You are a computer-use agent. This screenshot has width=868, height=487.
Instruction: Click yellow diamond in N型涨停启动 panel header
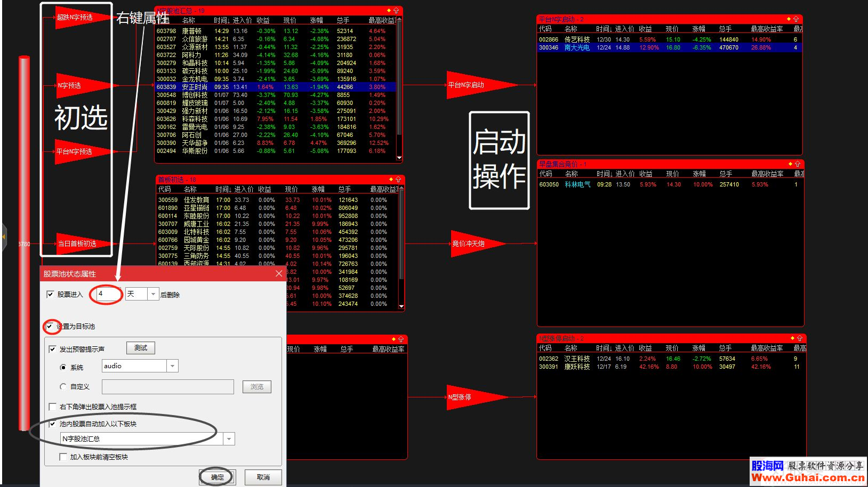[x=792, y=338]
